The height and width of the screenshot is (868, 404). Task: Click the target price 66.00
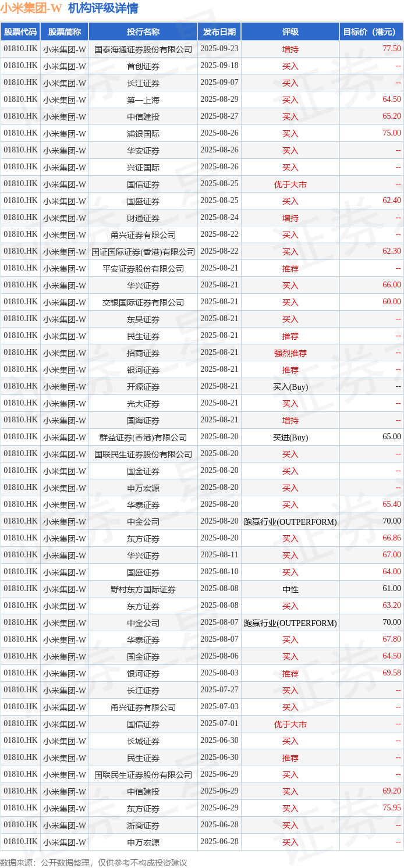pos(392,285)
